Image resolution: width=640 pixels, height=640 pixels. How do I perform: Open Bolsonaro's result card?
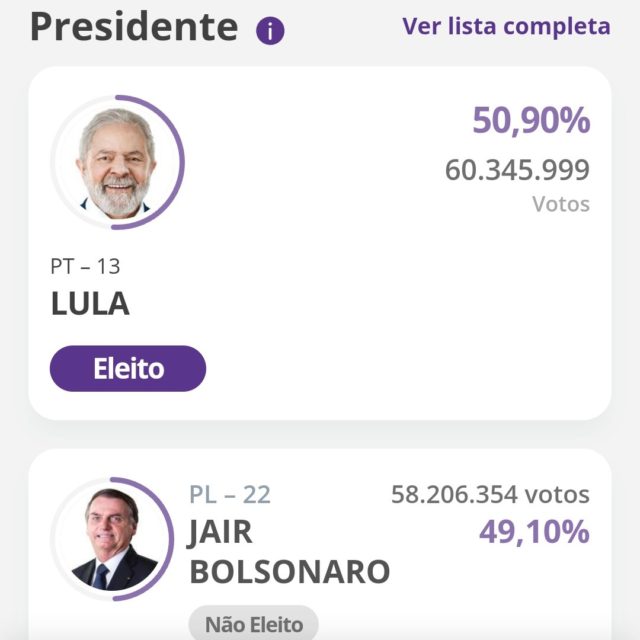coord(320,544)
